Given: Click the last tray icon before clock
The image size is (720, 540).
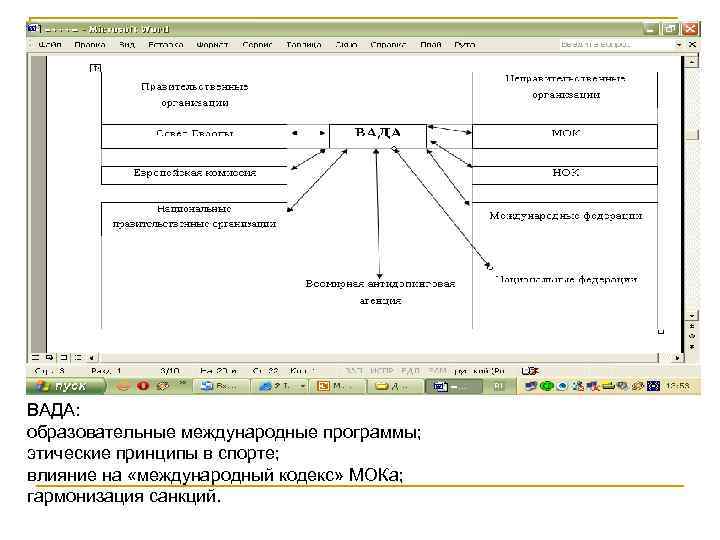Looking at the screenshot, I should [x=653, y=386].
